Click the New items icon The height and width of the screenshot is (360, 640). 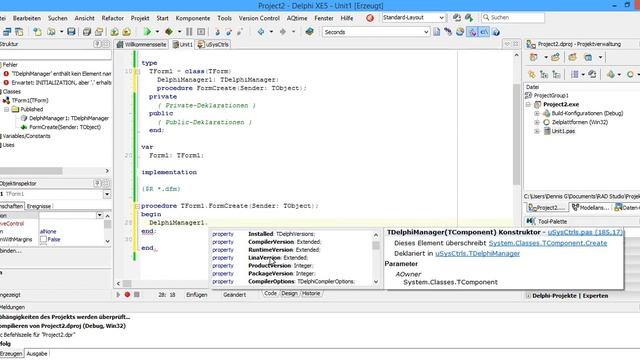click(38, 32)
